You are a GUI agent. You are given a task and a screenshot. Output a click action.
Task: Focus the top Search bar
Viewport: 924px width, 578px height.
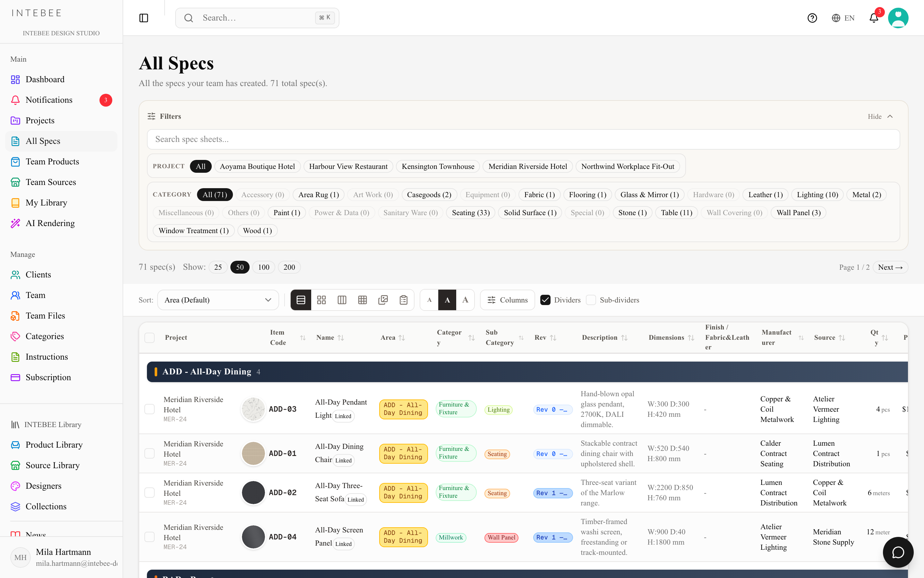coord(257,18)
